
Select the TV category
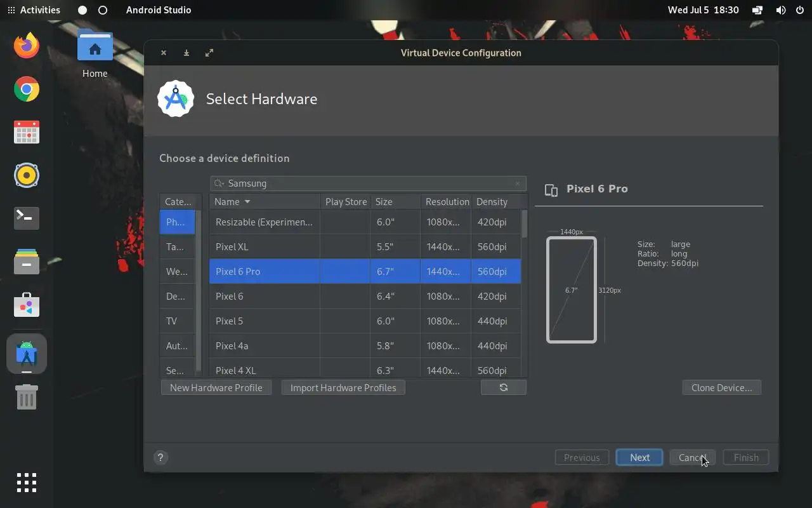[x=177, y=321]
